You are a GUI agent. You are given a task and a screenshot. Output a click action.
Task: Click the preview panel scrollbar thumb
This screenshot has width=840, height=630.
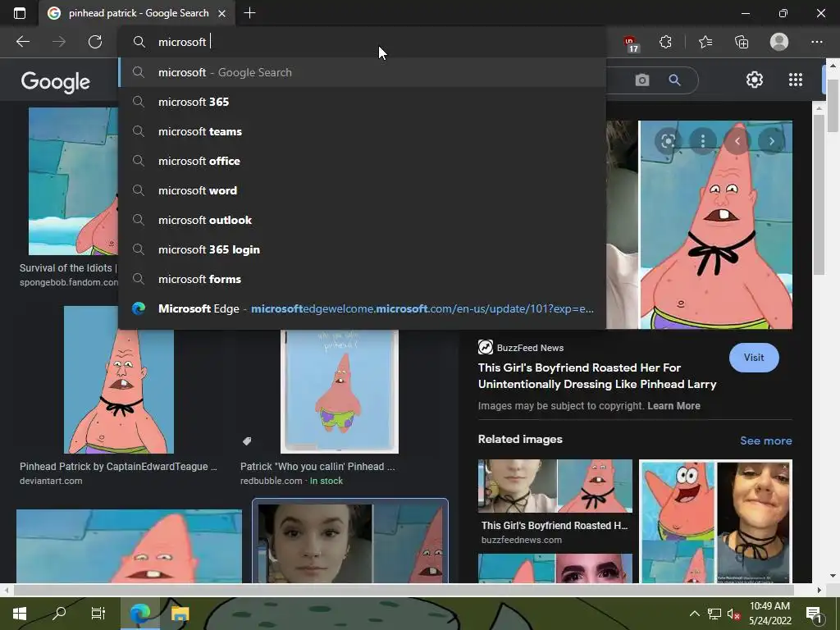click(819, 194)
